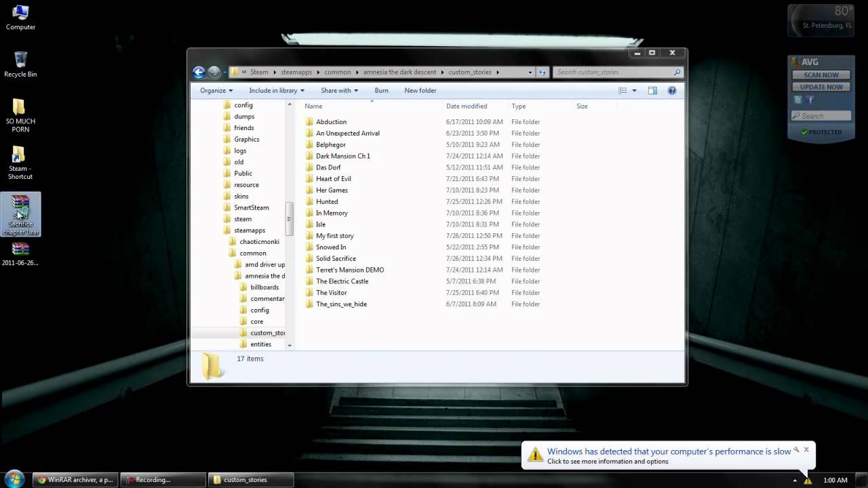Select the steamapps breadcrumb segment
The image size is (868, 488).
pos(296,72)
